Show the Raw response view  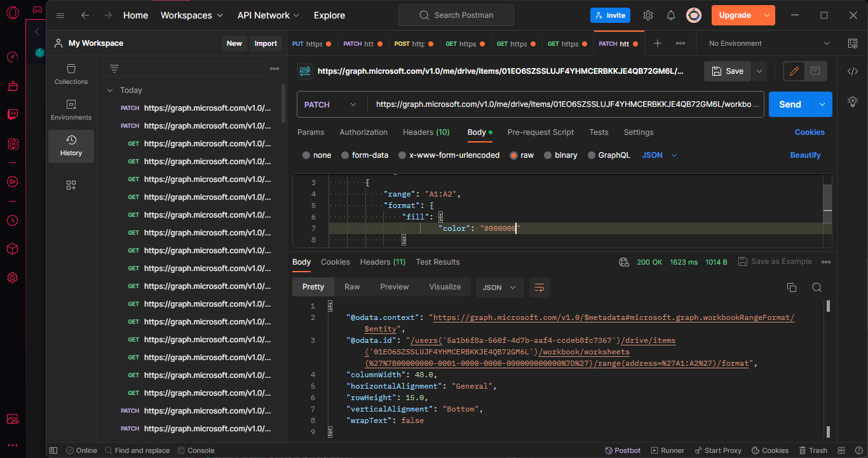click(352, 287)
